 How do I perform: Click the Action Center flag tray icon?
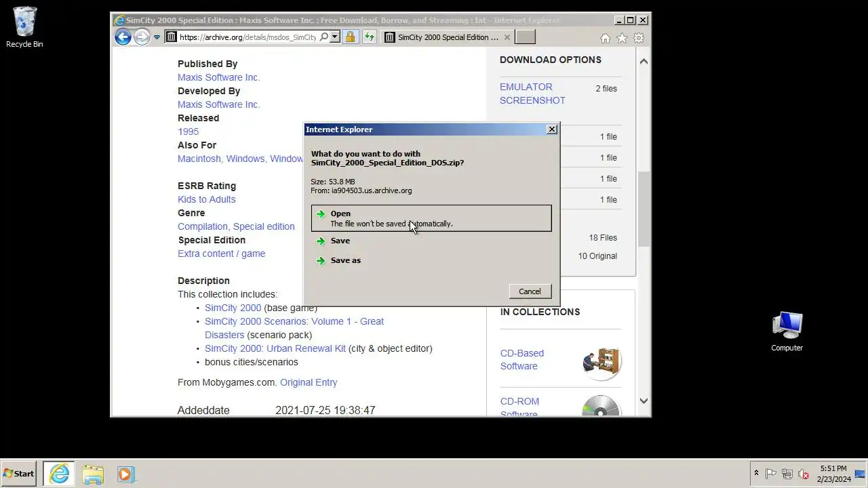[x=771, y=474]
